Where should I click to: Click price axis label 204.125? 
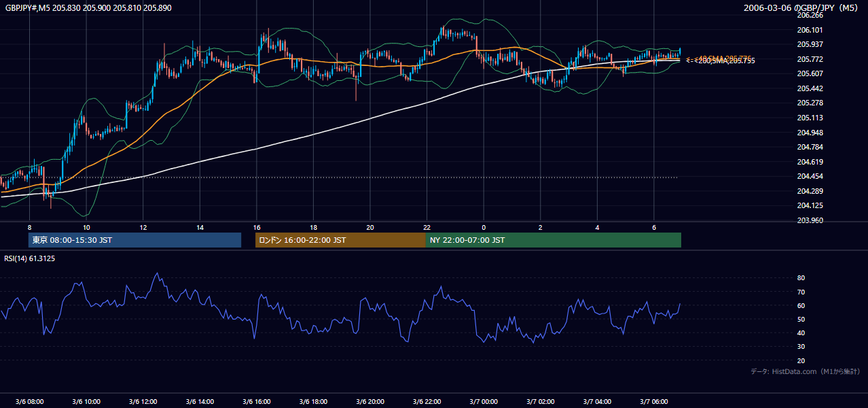[x=810, y=205]
